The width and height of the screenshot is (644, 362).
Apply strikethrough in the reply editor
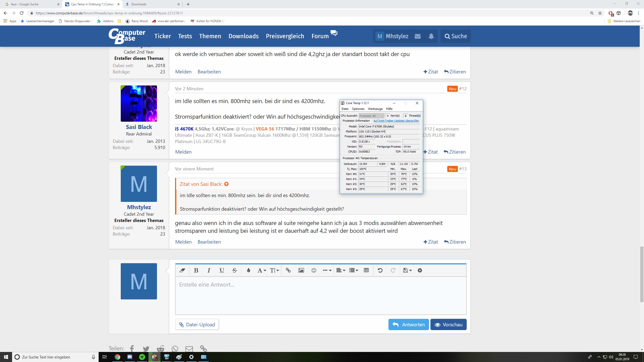pos(234,270)
